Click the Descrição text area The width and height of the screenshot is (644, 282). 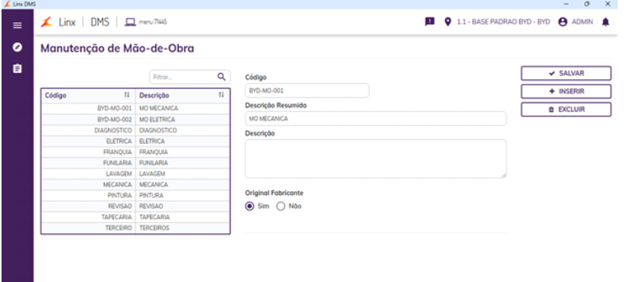pos(375,158)
